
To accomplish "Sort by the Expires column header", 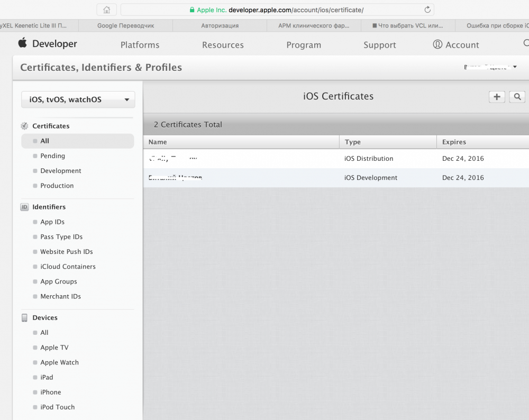I will click(483, 142).
